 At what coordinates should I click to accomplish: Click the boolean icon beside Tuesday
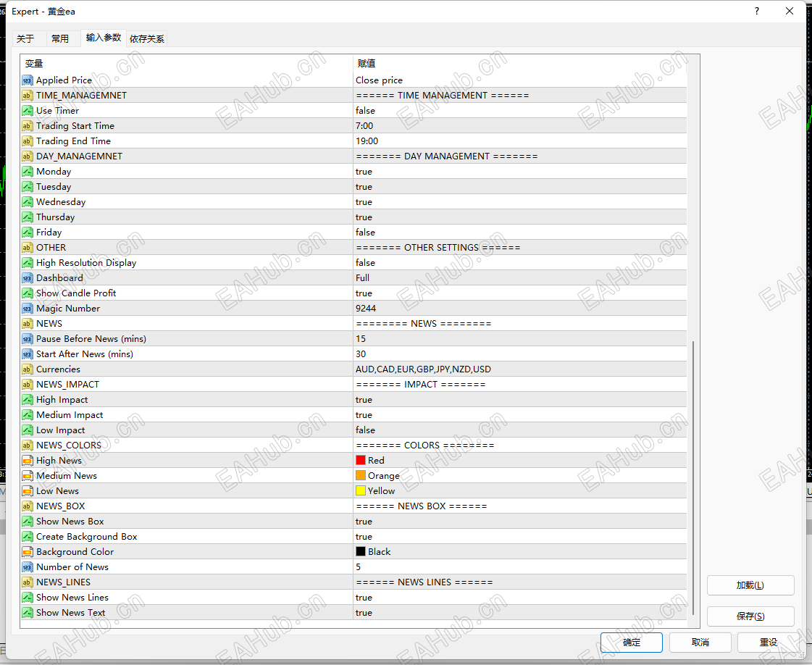[28, 186]
